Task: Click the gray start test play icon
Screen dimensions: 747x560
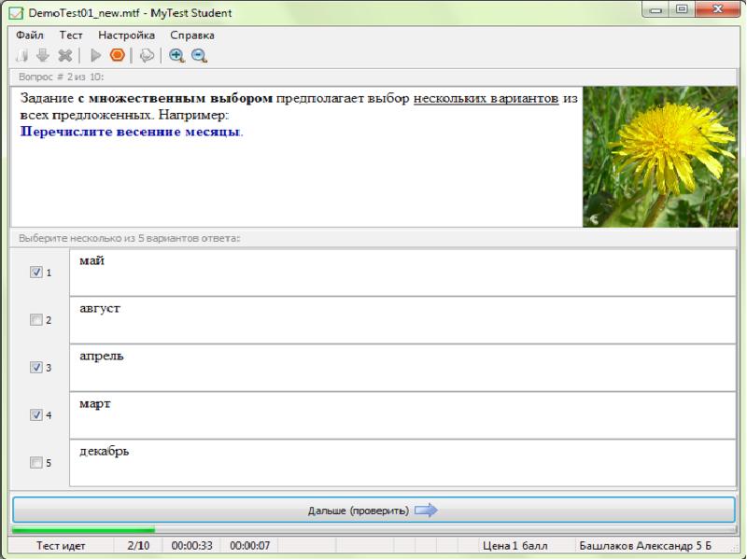Action: (x=96, y=55)
